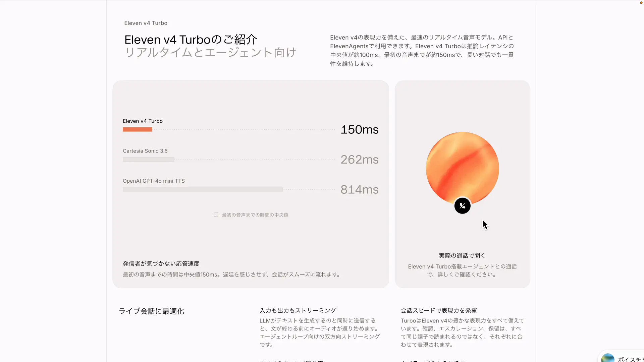Click the 会話スピードで表現力を発揮 heading
The width and height of the screenshot is (644, 362).
tap(439, 311)
